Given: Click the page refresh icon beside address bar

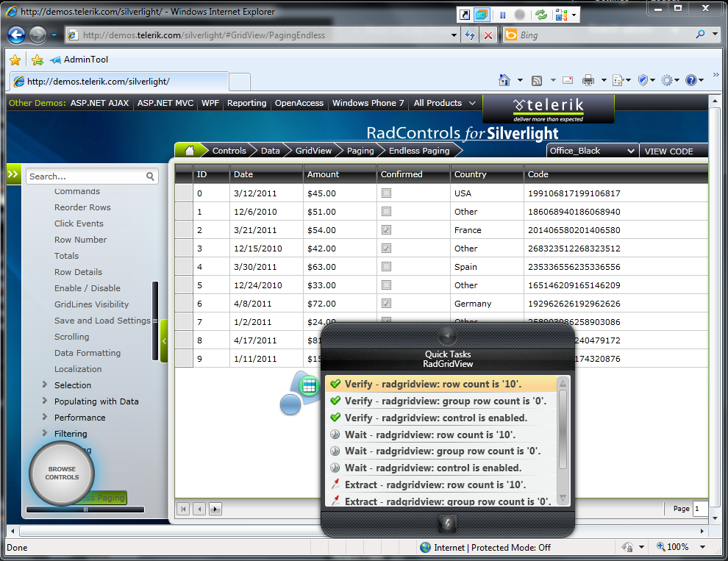Looking at the screenshot, I should [470, 35].
